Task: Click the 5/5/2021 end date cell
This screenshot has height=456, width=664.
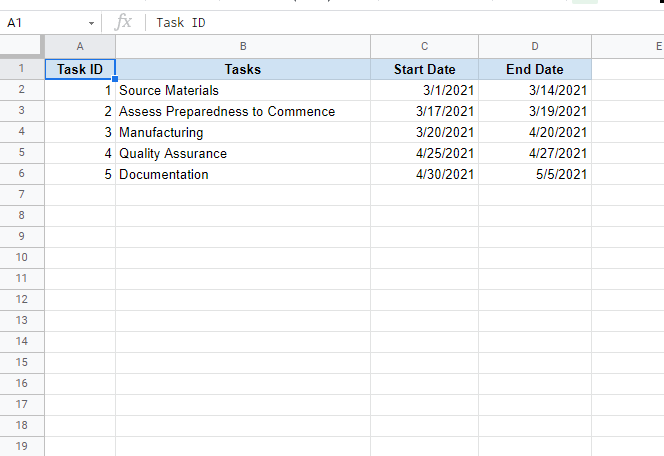Action: (535, 174)
